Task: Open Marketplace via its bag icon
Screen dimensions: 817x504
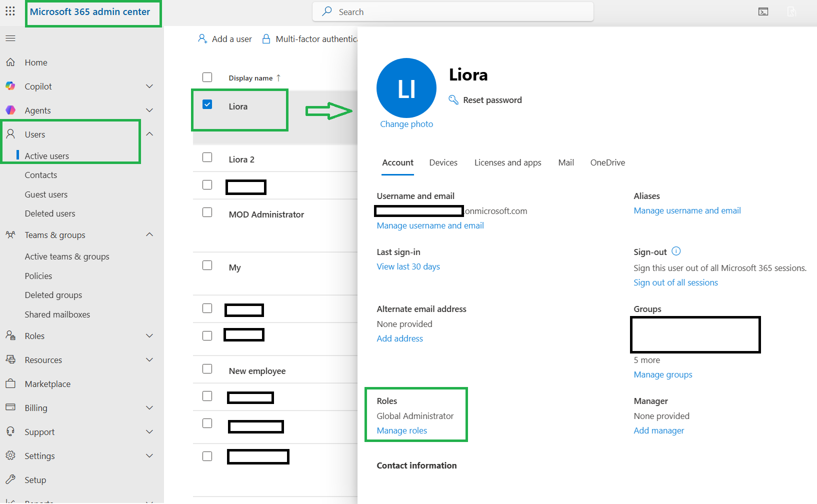Action: (x=10, y=383)
